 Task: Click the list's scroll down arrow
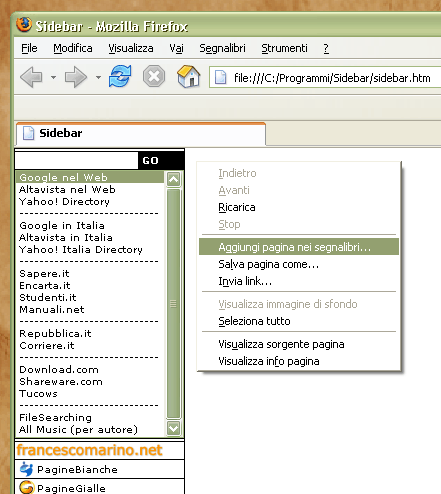174,428
